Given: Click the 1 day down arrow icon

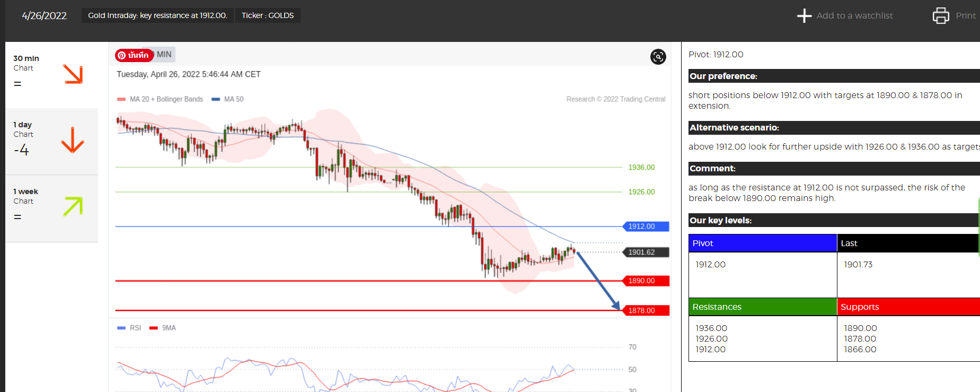Looking at the screenshot, I should [x=73, y=140].
